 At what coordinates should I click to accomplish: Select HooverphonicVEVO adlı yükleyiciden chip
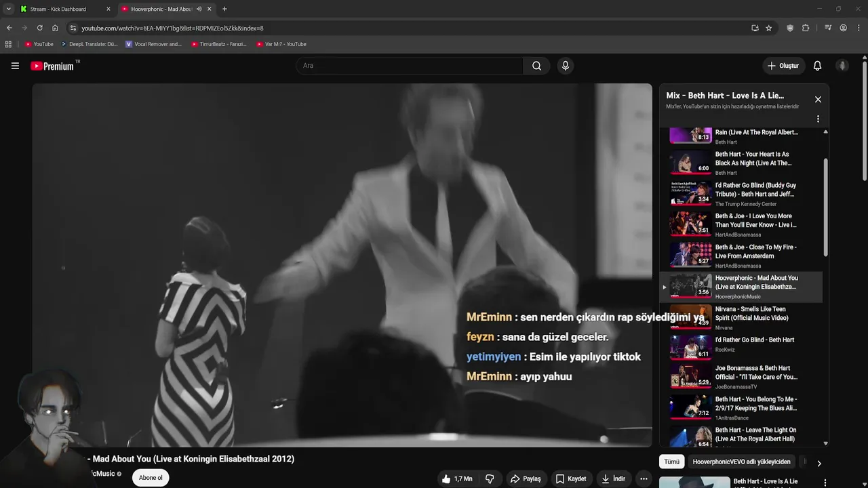(741, 462)
